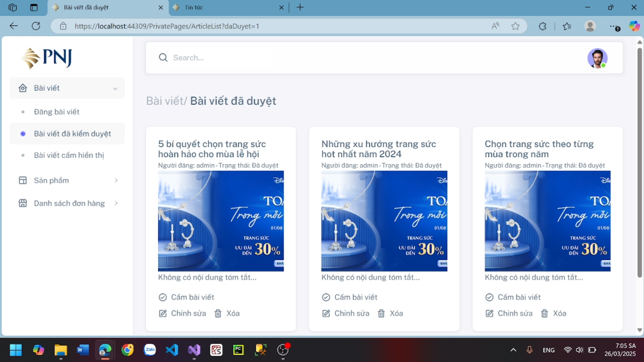The height and width of the screenshot is (362, 644).
Task: Click 'Xóa' on 'Những xu hướng' card
Action: [396, 314]
